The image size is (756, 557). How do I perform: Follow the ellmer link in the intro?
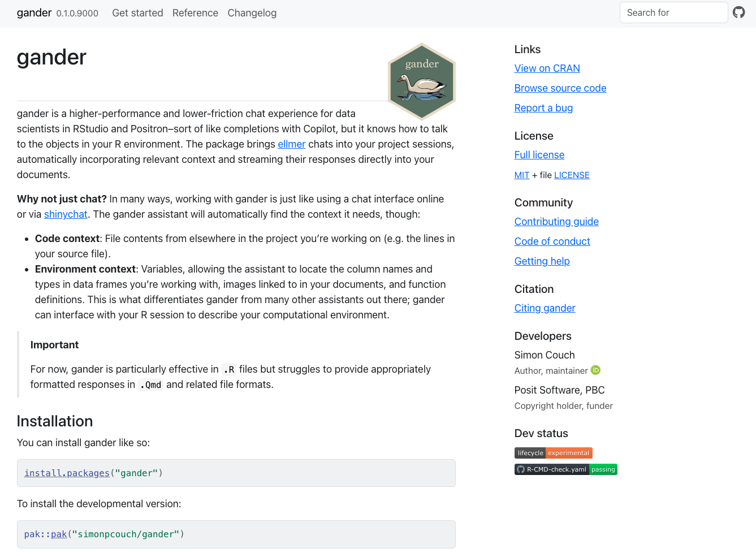coord(291,144)
